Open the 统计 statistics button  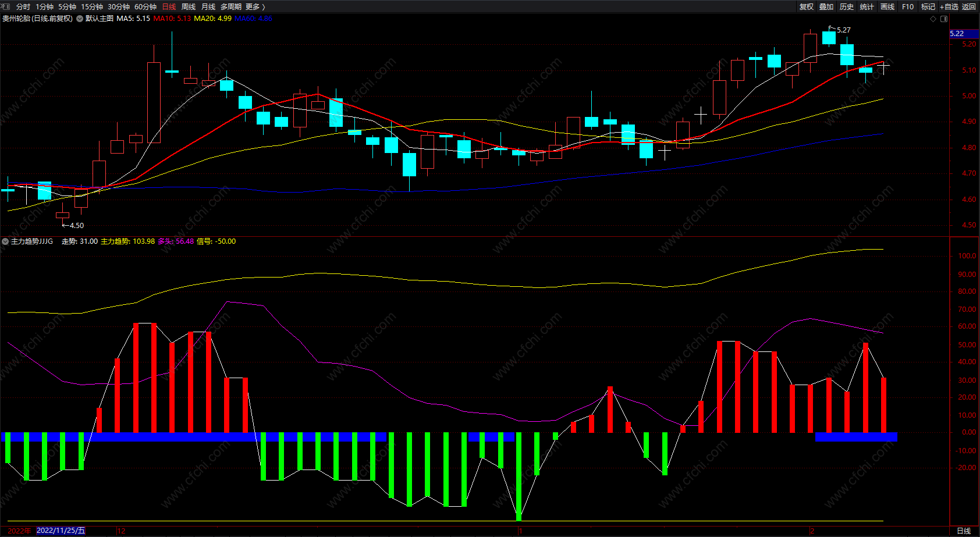[867, 7]
